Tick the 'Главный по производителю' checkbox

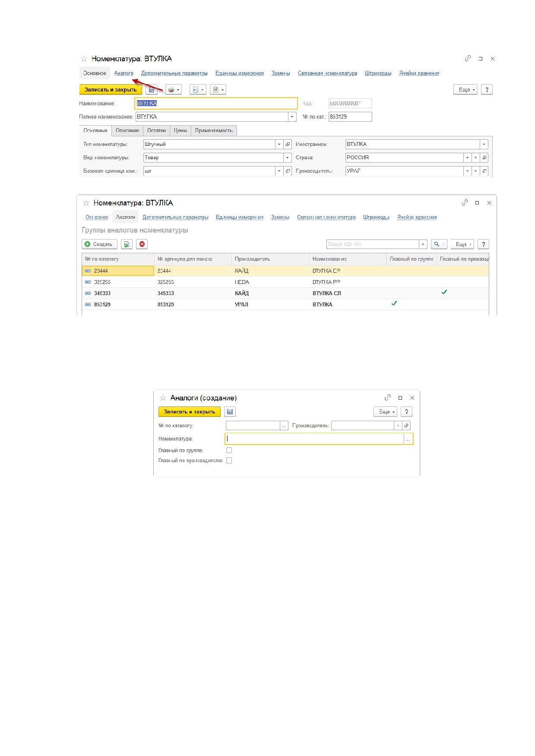(x=229, y=461)
